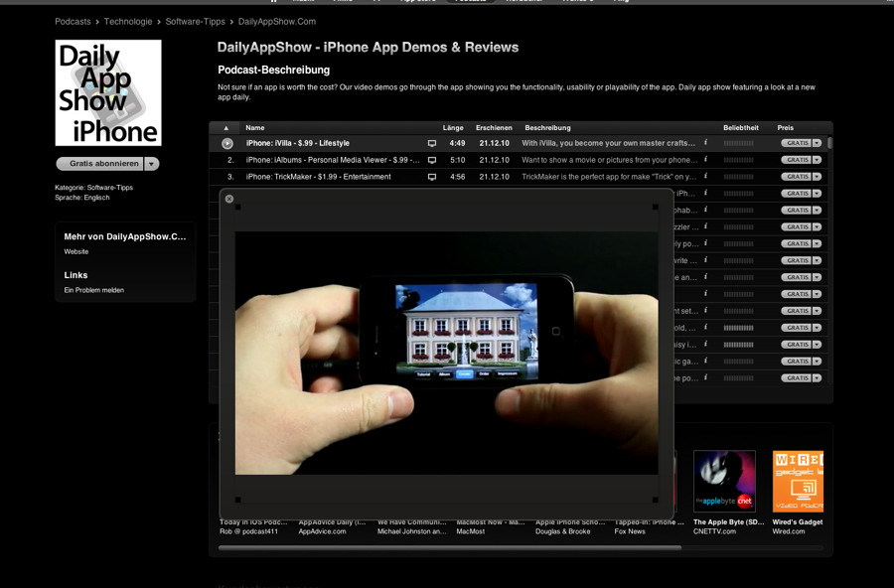This screenshot has width=894, height=588.
Task: Open the Gratis abonnieren dropdown arrow
Action: tap(152, 164)
